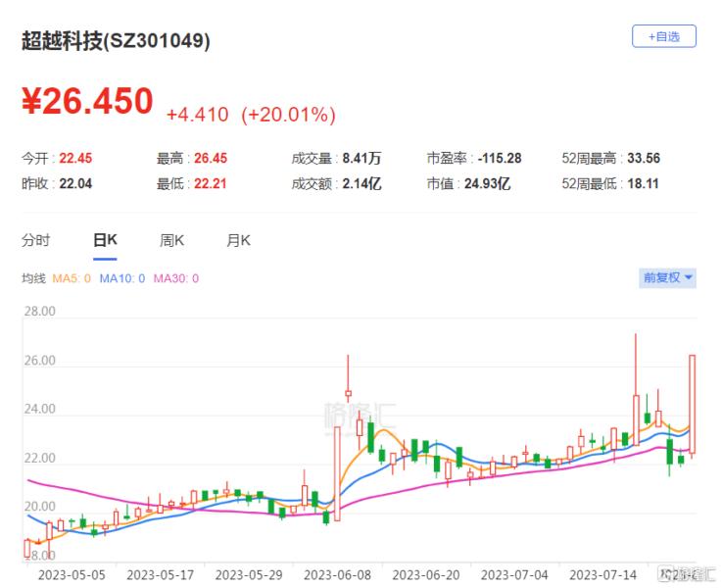The width and height of the screenshot is (722, 588).
Task: Open the 周K weekly chart tab
Action: (x=171, y=240)
